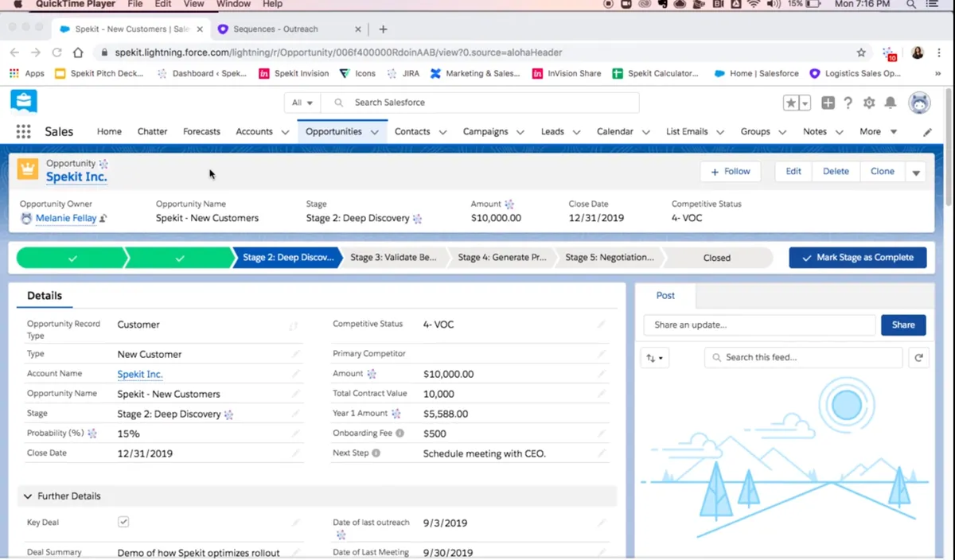Open the App Launcher grid icon
Image resolution: width=955 pixels, height=560 pixels.
[23, 132]
